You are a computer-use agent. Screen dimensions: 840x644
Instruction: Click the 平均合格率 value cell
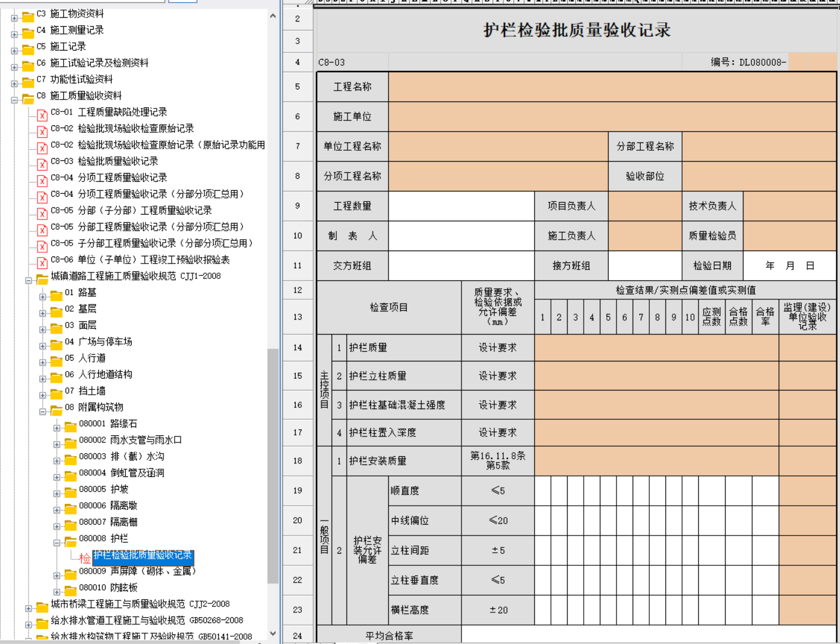click(649, 635)
